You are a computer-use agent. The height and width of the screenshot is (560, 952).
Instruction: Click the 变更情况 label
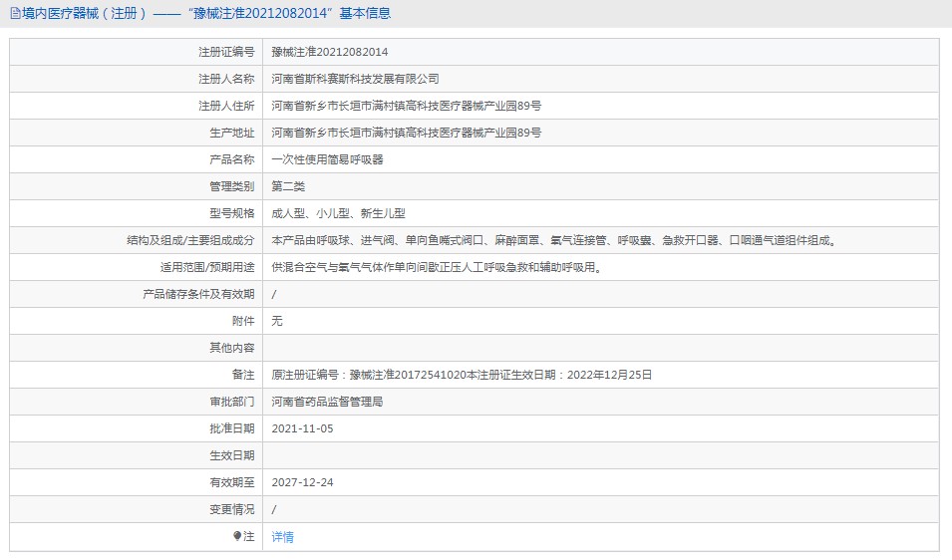(x=232, y=509)
